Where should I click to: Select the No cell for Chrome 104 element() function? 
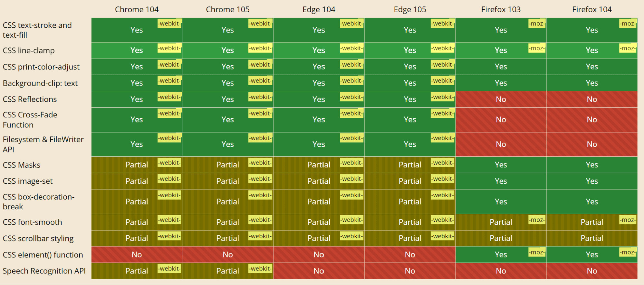pos(137,255)
